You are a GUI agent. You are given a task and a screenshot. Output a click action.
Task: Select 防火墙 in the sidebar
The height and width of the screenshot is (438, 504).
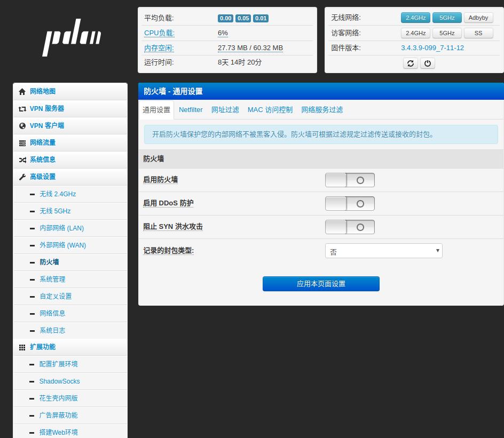point(70,262)
